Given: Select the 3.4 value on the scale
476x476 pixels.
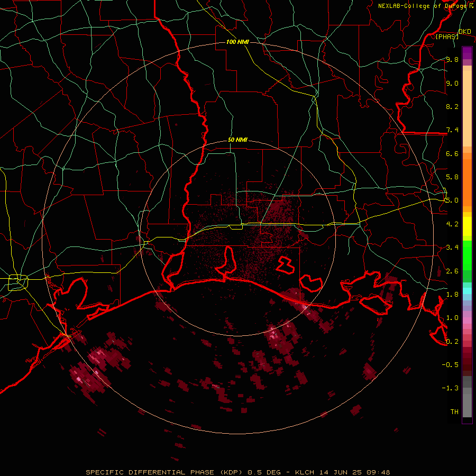Looking at the screenshot, I should pos(452,248).
